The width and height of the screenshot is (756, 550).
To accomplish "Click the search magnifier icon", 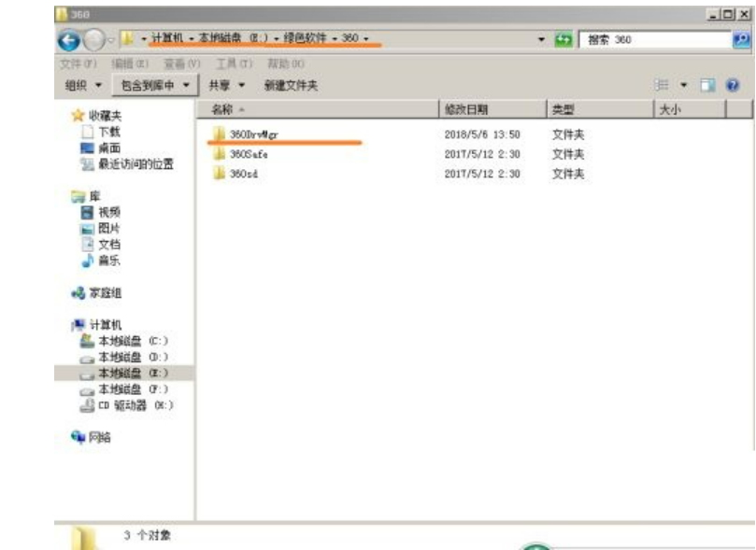I will point(741,39).
